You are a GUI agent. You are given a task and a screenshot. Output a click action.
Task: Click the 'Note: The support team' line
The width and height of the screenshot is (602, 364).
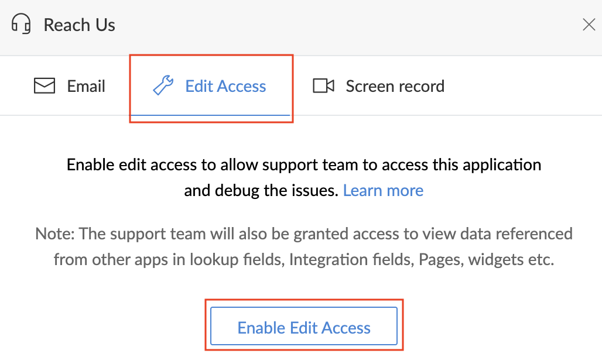click(303, 234)
